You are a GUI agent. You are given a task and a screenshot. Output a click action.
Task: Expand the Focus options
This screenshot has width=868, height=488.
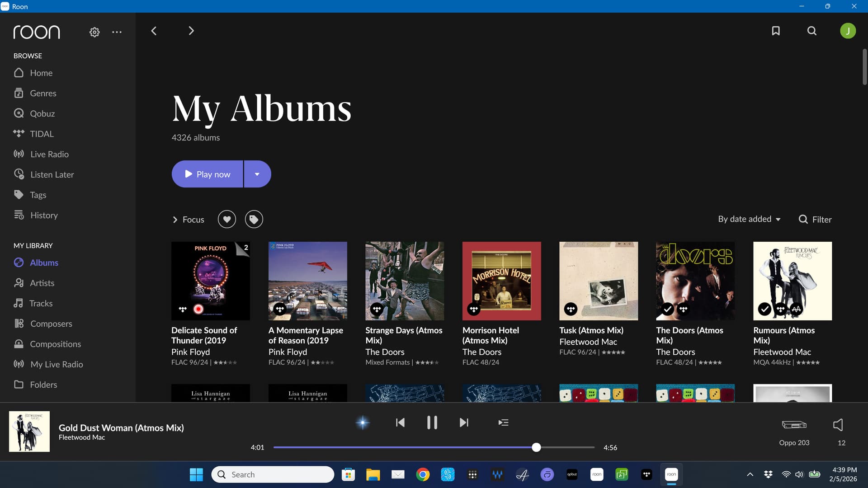(188, 219)
